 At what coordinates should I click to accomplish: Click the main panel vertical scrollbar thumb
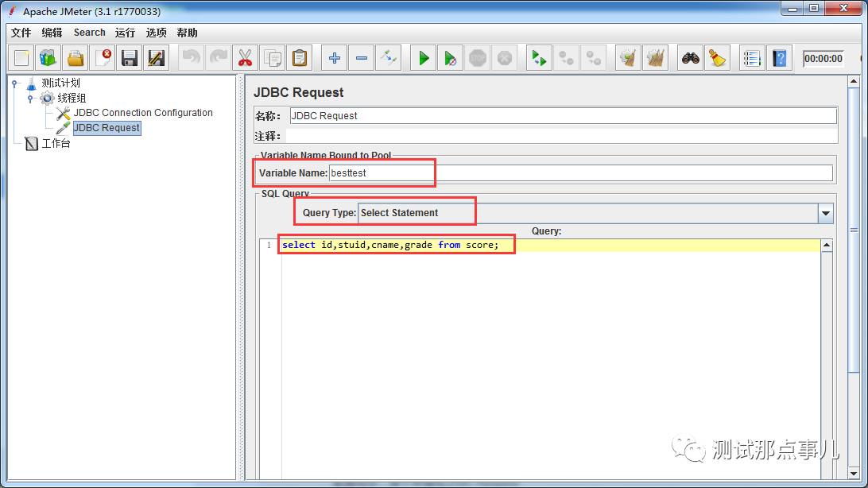854,230
